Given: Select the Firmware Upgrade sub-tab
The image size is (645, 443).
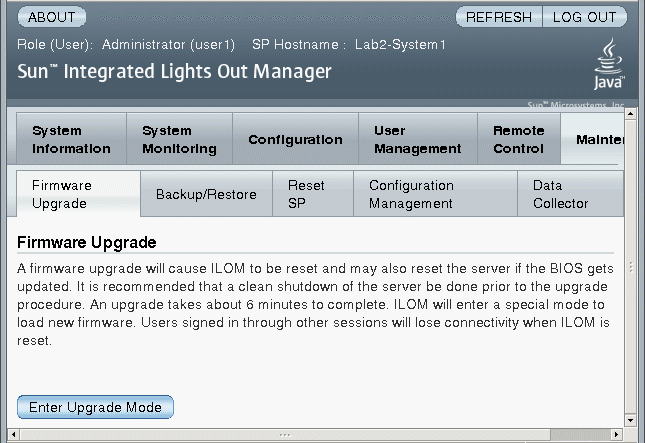Looking at the screenshot, I should pos(78,194).
